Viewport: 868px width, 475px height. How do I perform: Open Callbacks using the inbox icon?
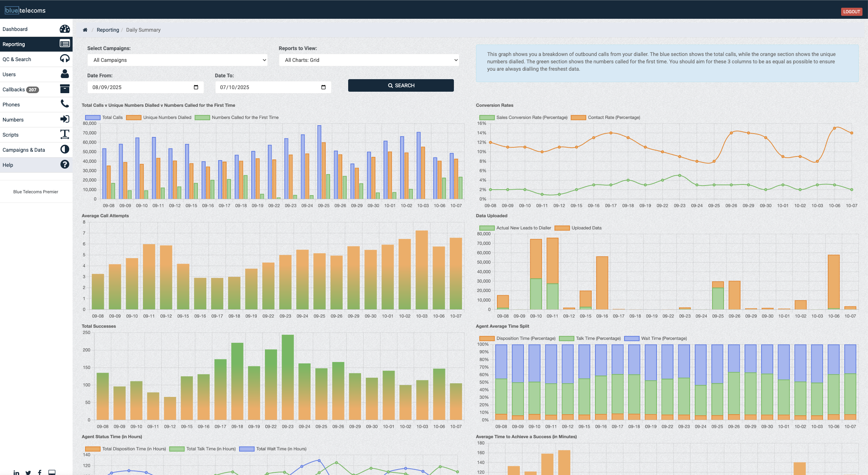[64, 89]
